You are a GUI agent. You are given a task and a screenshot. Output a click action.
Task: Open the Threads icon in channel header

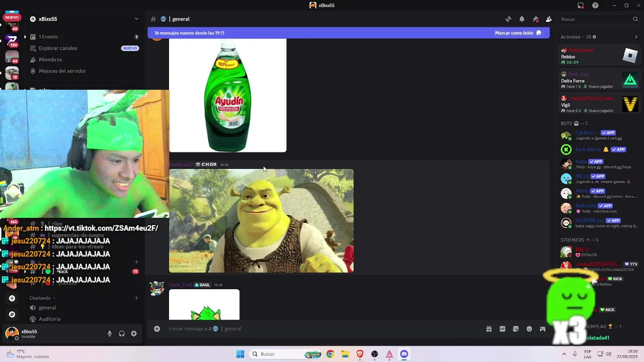coord(508,19)
